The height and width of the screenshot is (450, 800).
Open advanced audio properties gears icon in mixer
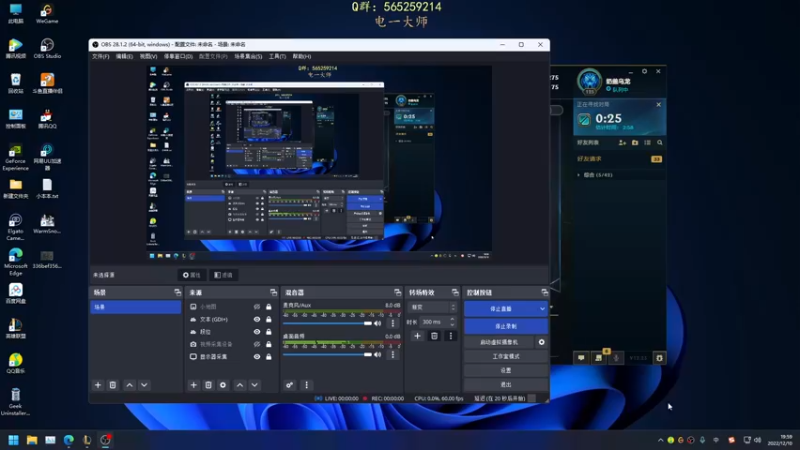pyautogui.click(x=289, y=385)
